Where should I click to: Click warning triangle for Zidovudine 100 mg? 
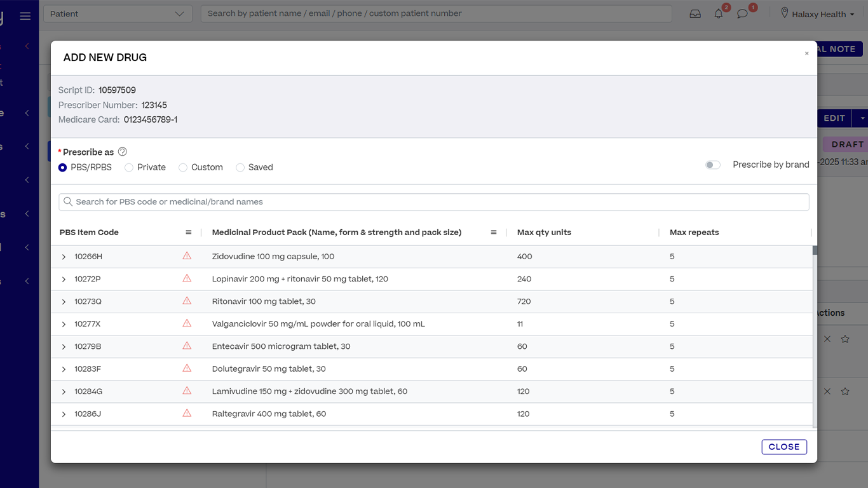click(187, 256)
